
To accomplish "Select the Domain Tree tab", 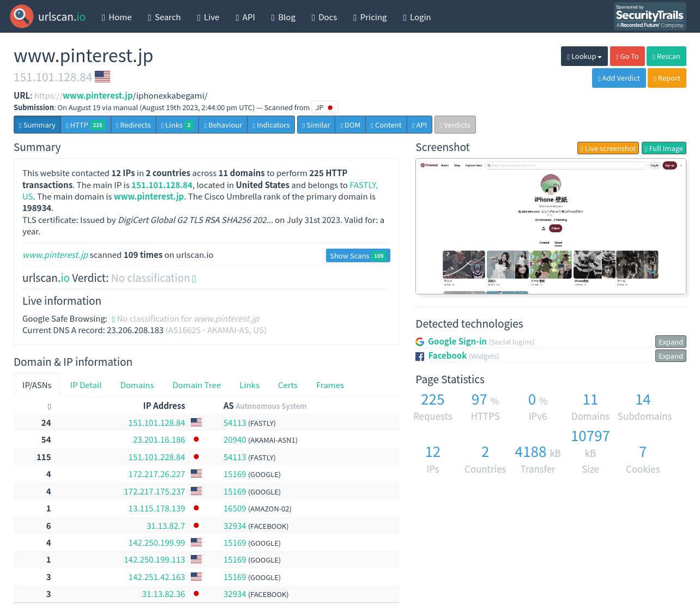I will click(x=197, y=385).
